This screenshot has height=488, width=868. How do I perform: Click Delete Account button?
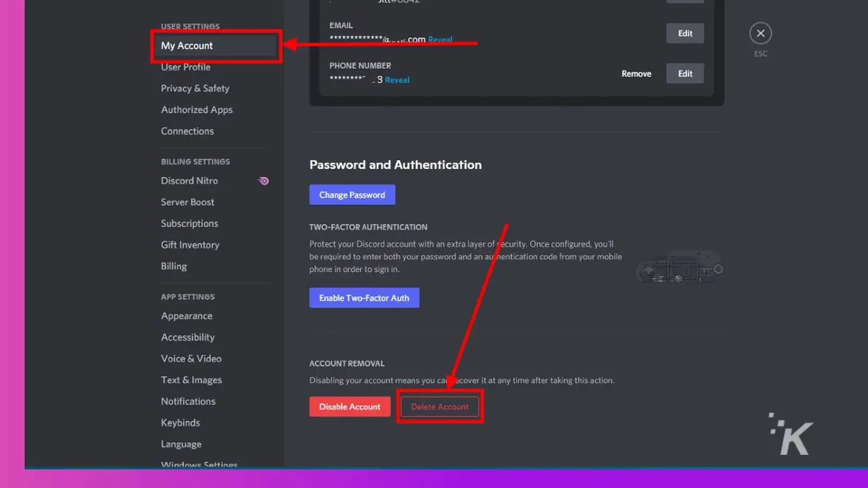coord(439,407)
